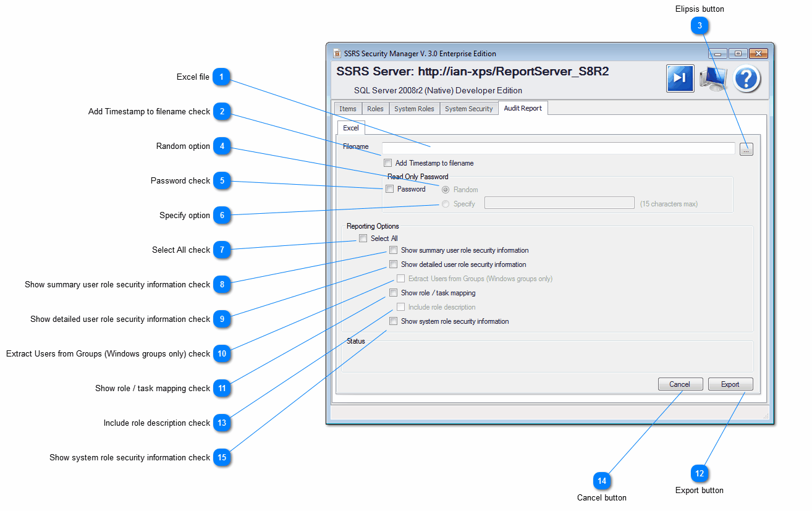Enable Show system role security information

tap(393, 321)
